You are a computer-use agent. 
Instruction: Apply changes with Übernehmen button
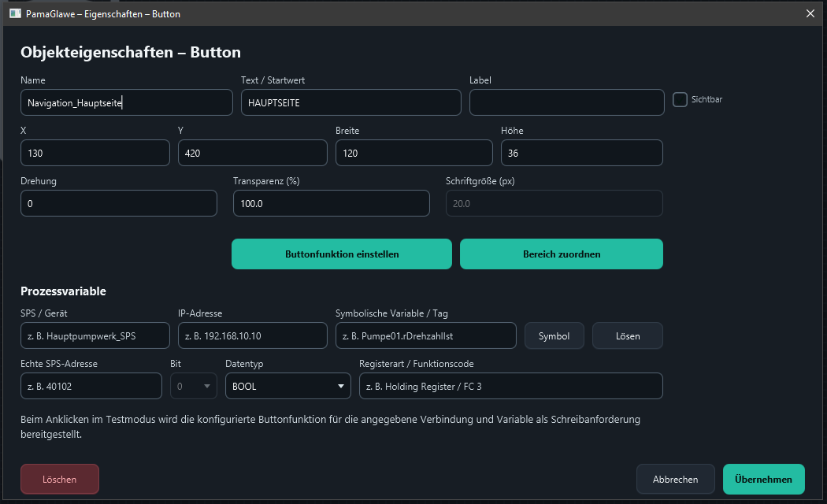(764, 480)
